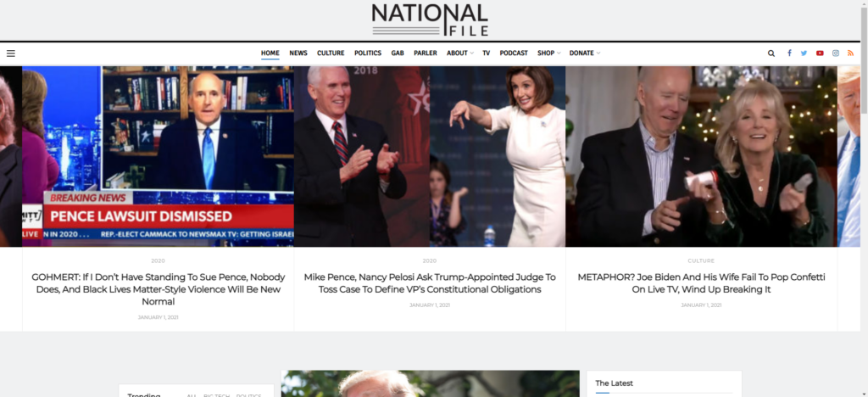
Task: Expand the DONATE dropdown menu
Action: click(x=585, y=53)
